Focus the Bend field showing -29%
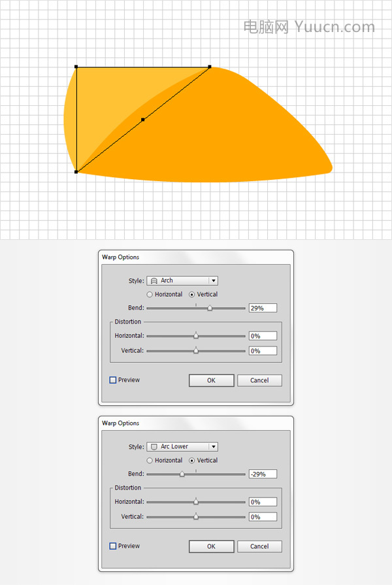392x585 pixels. point(263,474)
